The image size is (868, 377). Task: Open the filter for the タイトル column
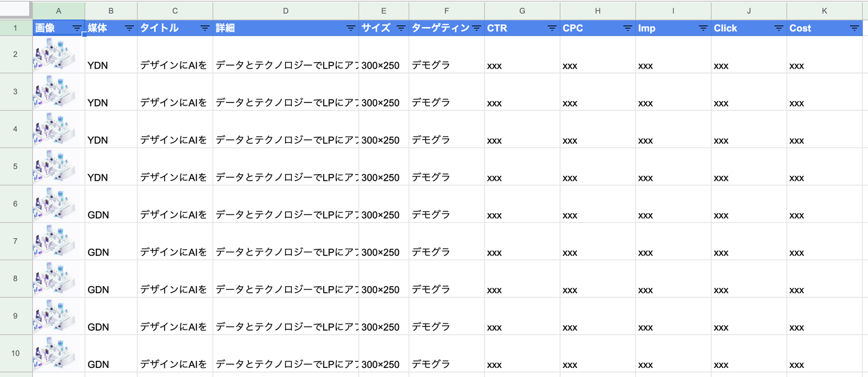point(204,28)
